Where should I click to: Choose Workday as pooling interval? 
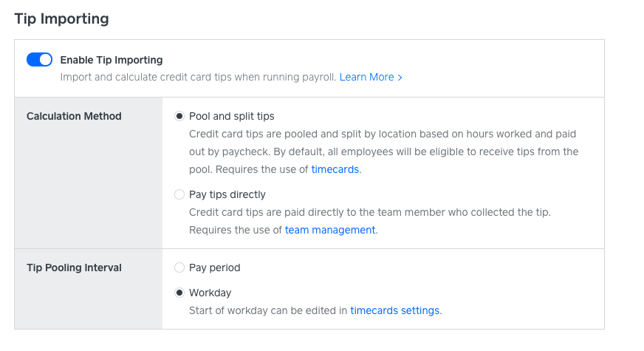tap(179, 293)
